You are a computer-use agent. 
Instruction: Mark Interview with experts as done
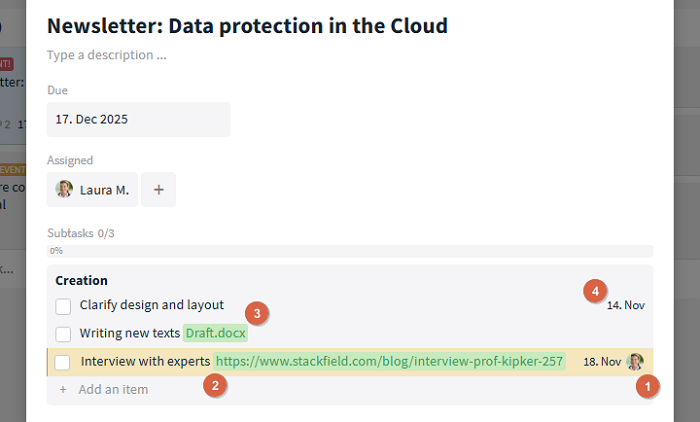63,361
